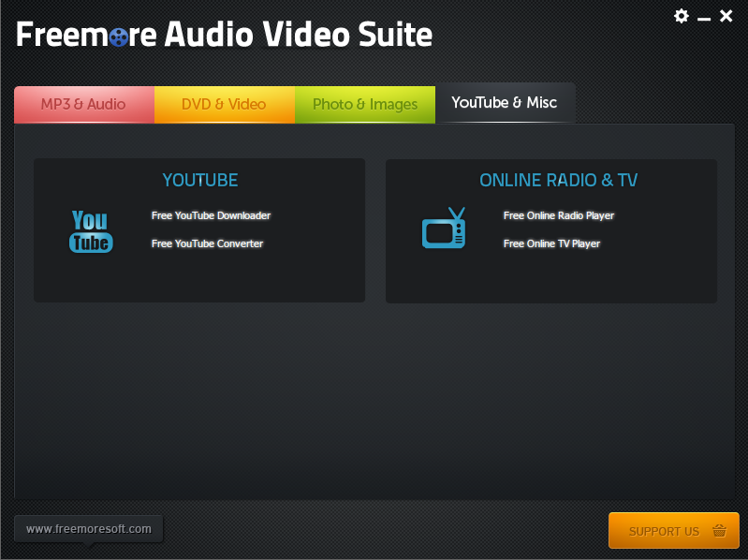Click the film reel logo in title
Screen dimensions: 748x560
[119, 37]
